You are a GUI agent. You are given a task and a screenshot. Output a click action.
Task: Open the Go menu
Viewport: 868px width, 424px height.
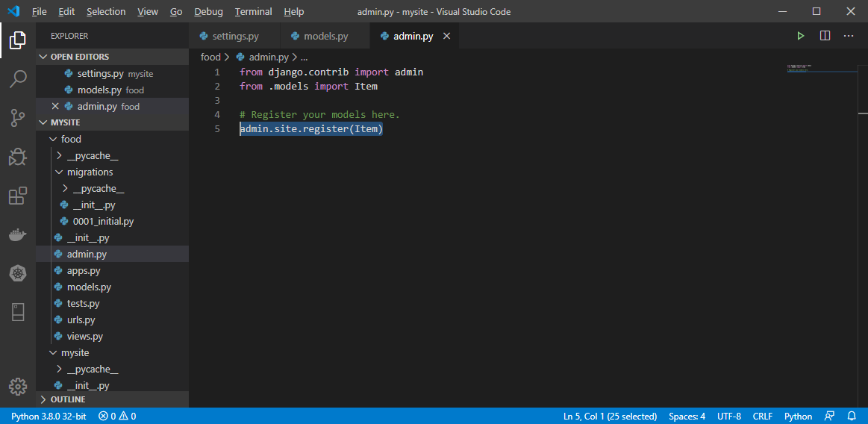[x=176, y=12]
